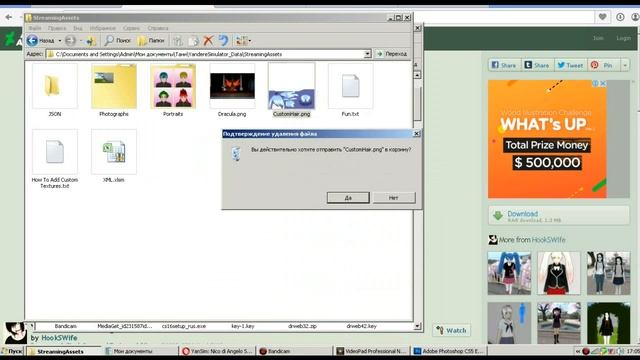Open the first Explorer menu (Файл)

click(35, 28)
